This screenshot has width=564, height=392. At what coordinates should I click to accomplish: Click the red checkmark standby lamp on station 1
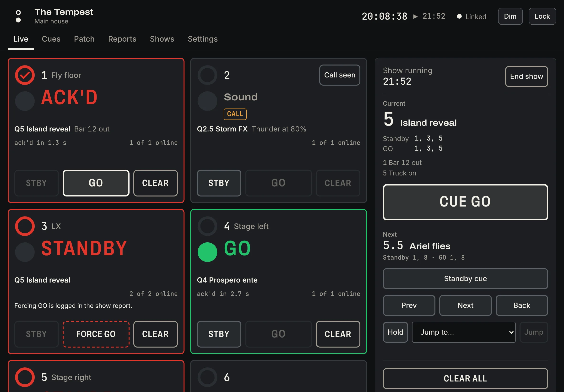tap(25, 75)
